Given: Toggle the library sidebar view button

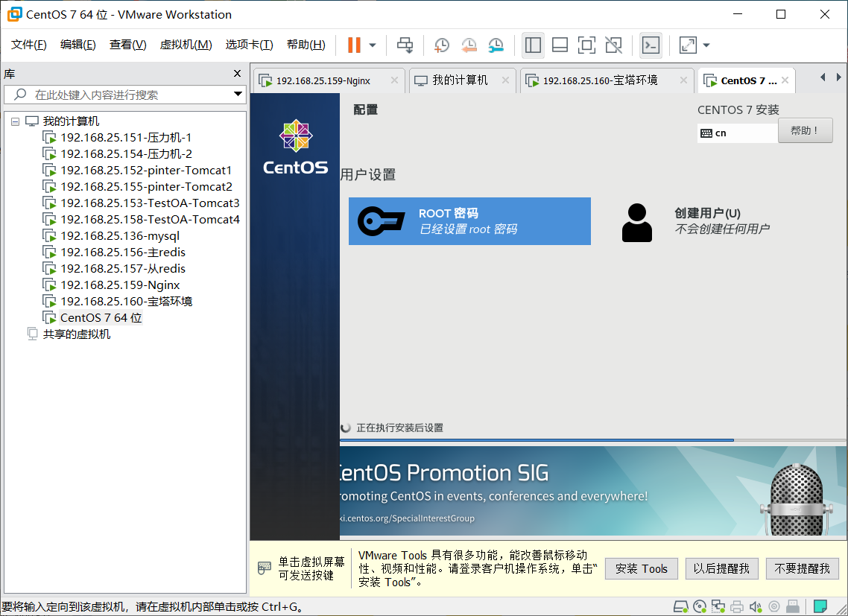Looking at the screenshot, I should pyautogui.click(x=533, y=45).
